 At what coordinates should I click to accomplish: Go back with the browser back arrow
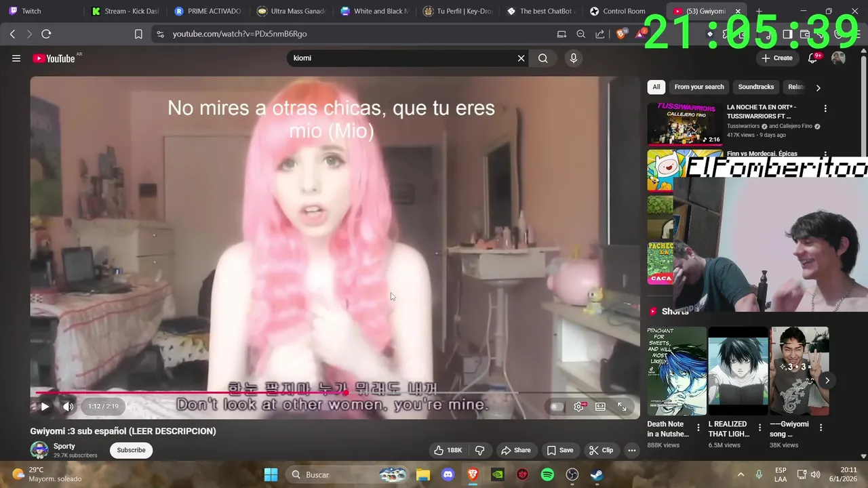coord(12,34)
